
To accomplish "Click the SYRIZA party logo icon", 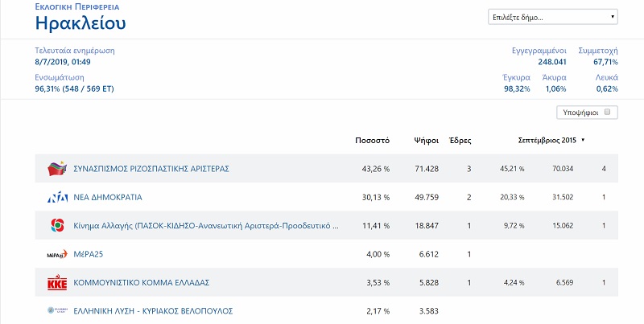I will click(56, 169).
